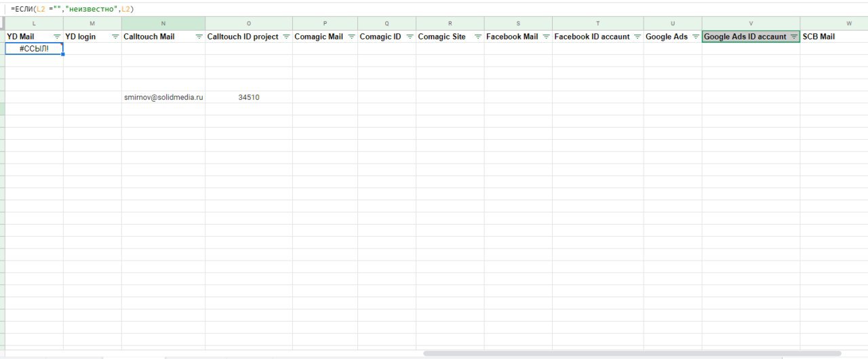Open filter for Comagic Mail column
The width and height of the screenshot is (868, 359).
pyautogui.click(x=351, y=37)
